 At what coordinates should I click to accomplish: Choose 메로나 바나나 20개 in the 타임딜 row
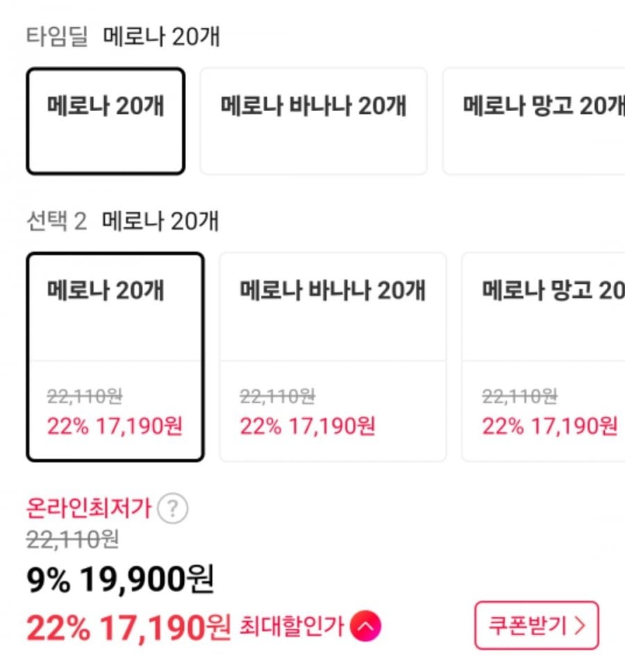coord(313,121)
